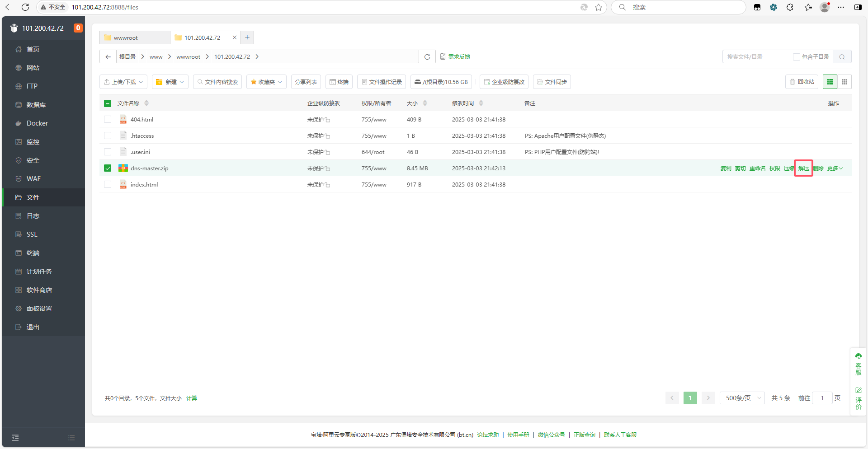
Task: Enable the 包含子目录 checkbox
Action: 796,57
